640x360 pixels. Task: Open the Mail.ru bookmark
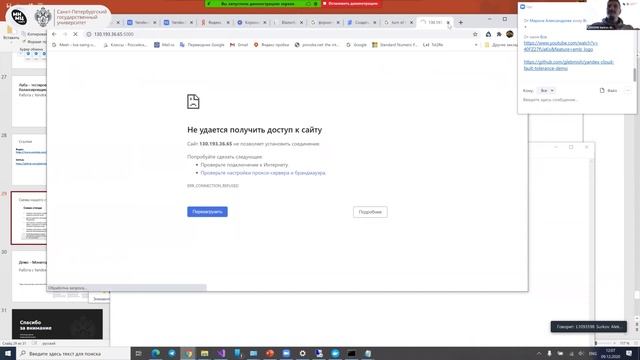[x=164, y=45]
